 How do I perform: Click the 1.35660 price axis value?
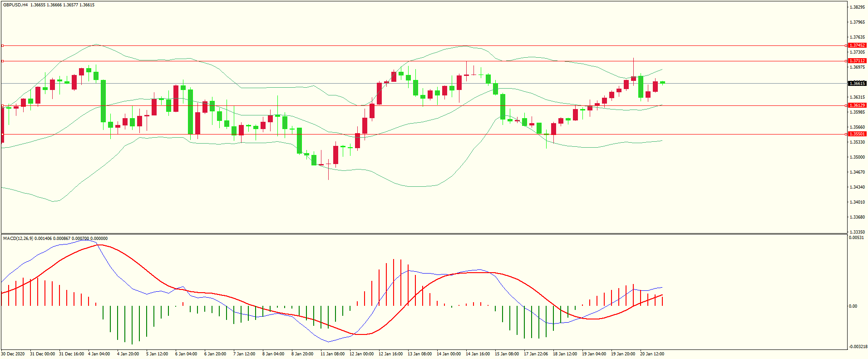point(857,127)
